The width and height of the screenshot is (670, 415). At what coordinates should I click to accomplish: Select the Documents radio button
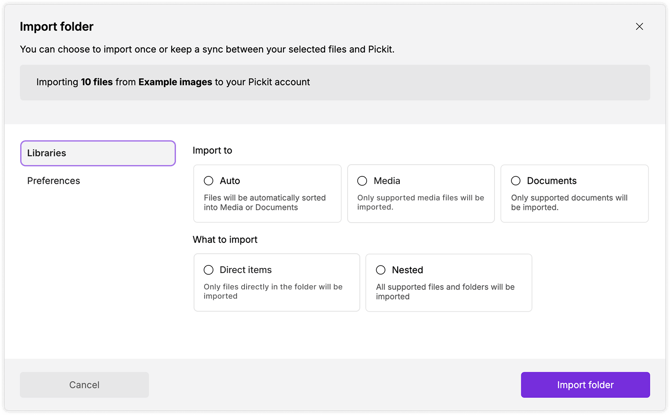516,181
